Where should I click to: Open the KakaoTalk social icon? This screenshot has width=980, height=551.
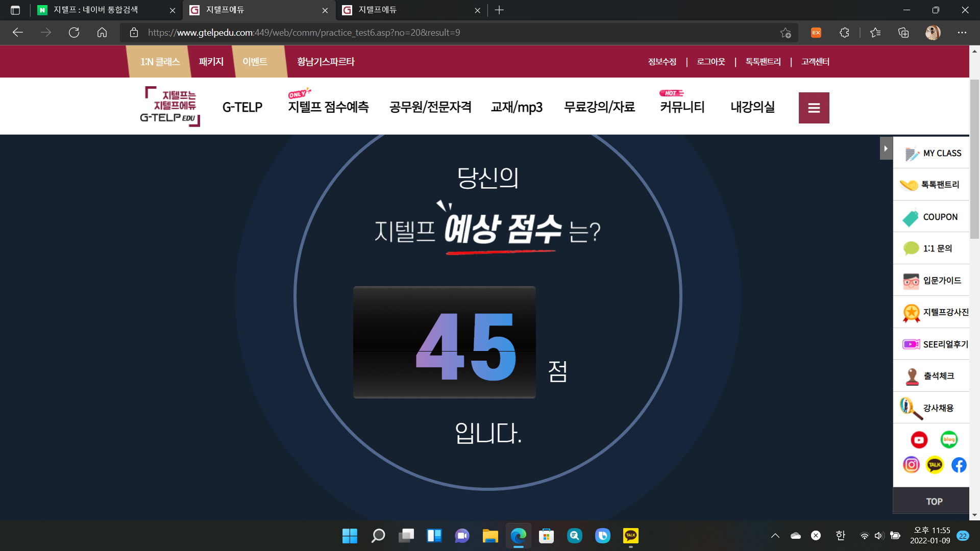tap(935, 465)
